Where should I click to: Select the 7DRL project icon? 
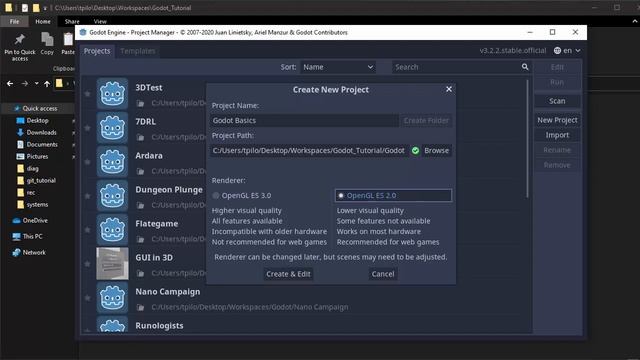point(112,128)
